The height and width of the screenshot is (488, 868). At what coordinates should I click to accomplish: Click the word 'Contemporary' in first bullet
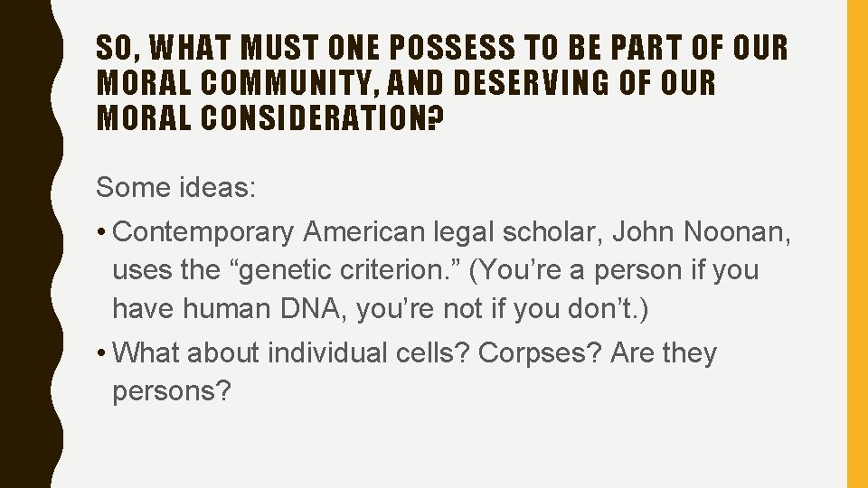203,231
